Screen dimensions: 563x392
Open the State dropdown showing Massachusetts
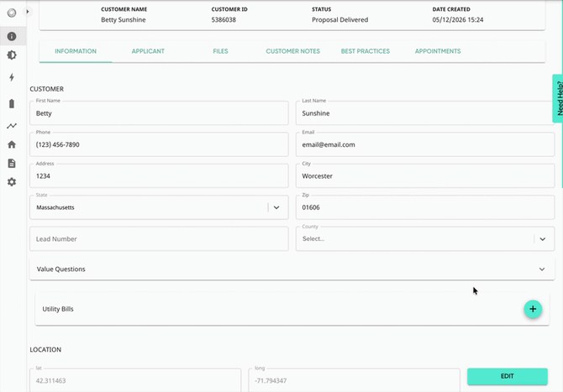159,207
